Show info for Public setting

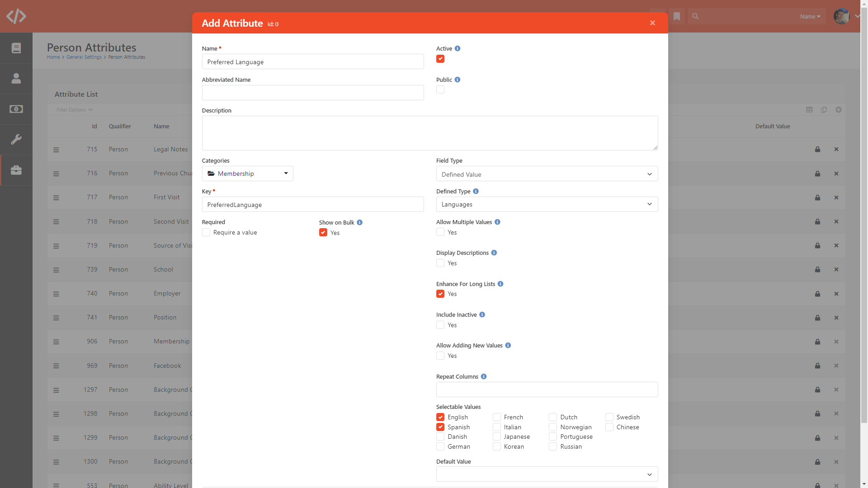pyautogui.click(x=458, y=80)
